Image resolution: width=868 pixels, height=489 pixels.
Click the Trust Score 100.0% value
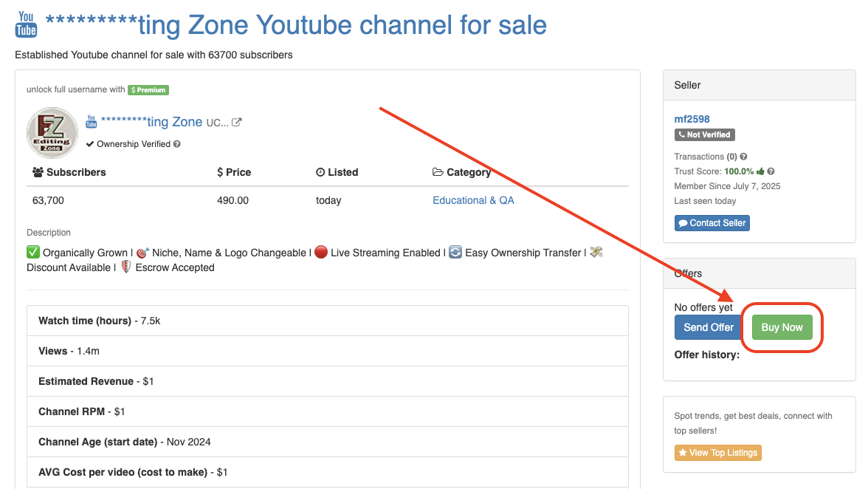coord(738,171)
